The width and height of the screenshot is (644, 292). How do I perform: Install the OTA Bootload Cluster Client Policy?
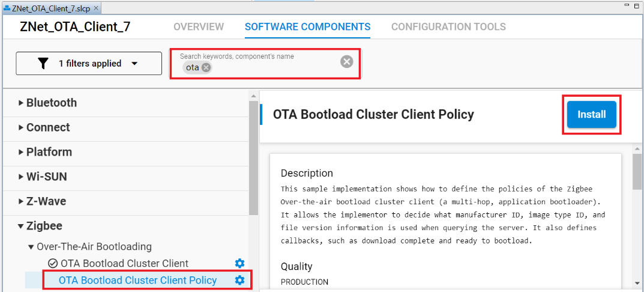pyautogui.click(x=591, y=114)
